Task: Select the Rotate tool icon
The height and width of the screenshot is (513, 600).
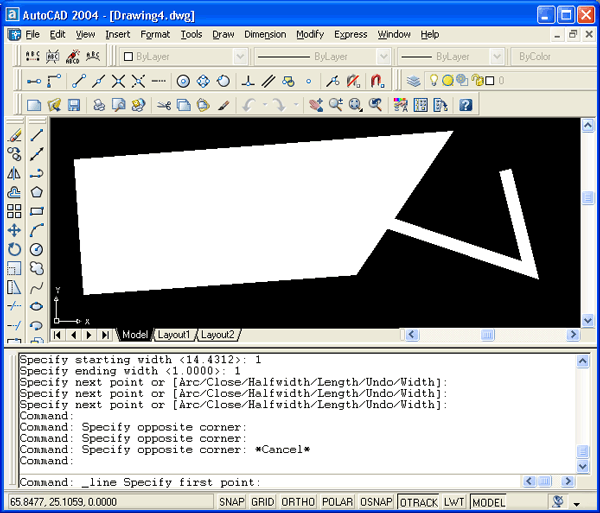Action: [x=14, y=249]
